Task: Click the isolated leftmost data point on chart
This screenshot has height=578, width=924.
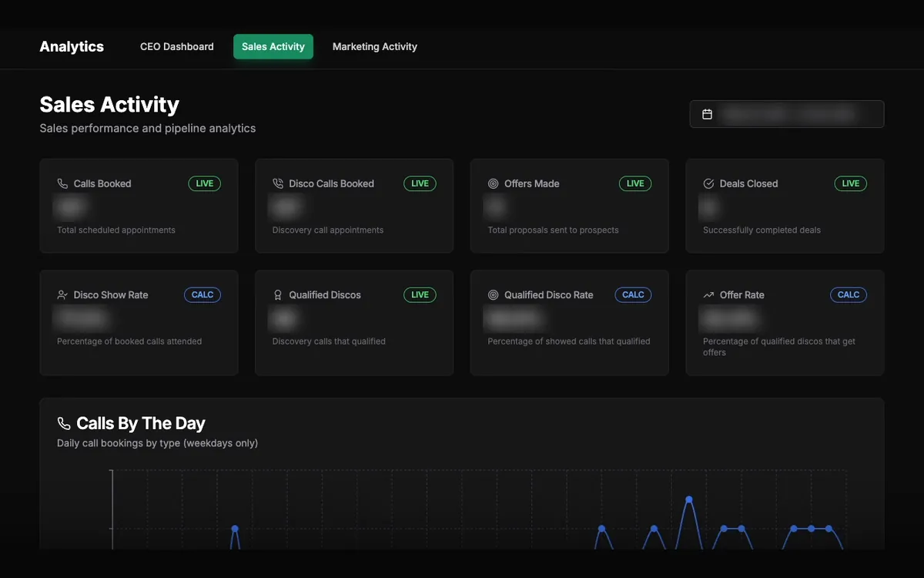Action: (x=235, y=529)
